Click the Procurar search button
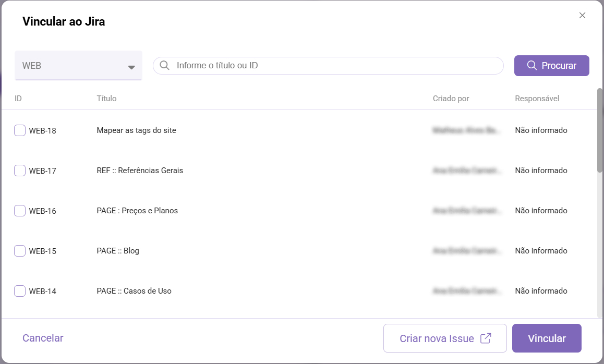604x364 pixels. click(x=551, y=66)
